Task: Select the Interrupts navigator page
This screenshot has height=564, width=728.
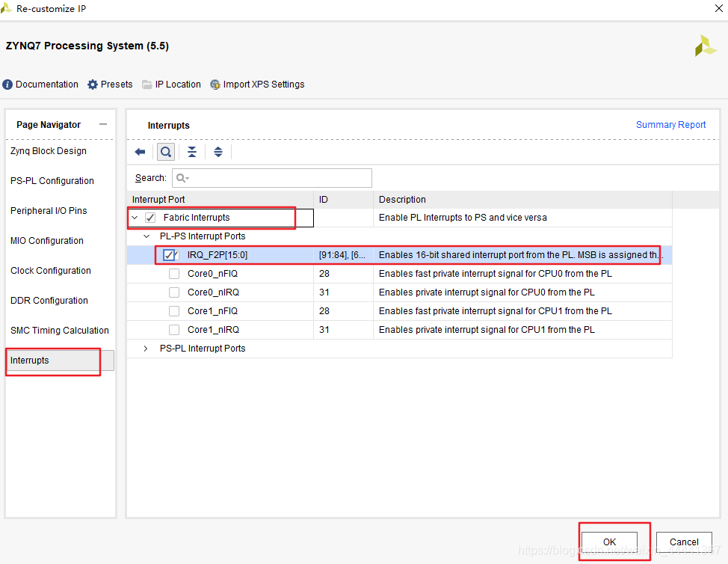Action: point(60,361)
